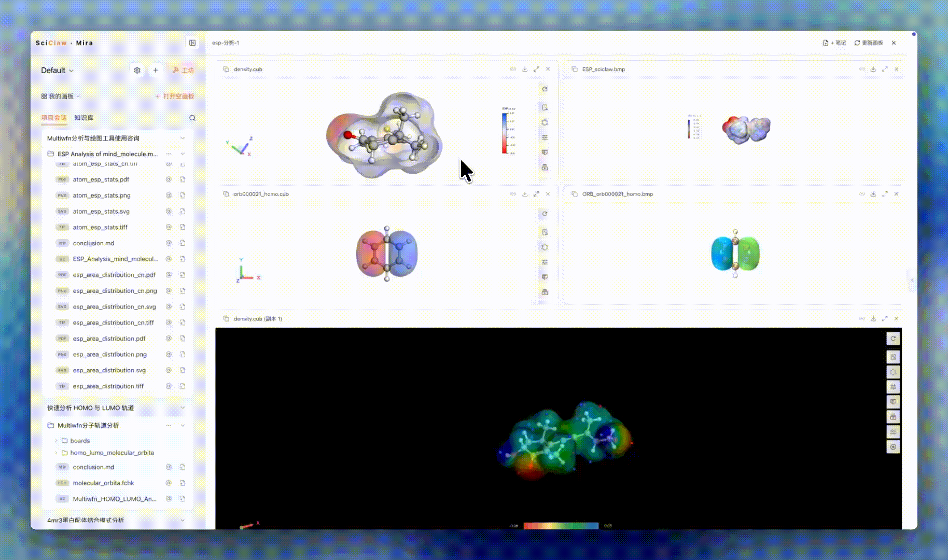Click molecule model in density.cub viewer

pyautogui.click(x=384, y=135)
